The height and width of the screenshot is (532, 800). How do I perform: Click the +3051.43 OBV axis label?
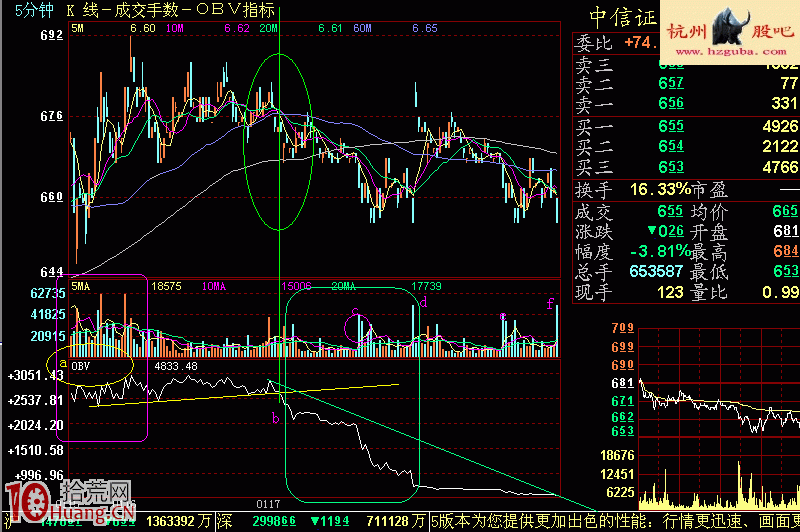click(x=36, y=375)
